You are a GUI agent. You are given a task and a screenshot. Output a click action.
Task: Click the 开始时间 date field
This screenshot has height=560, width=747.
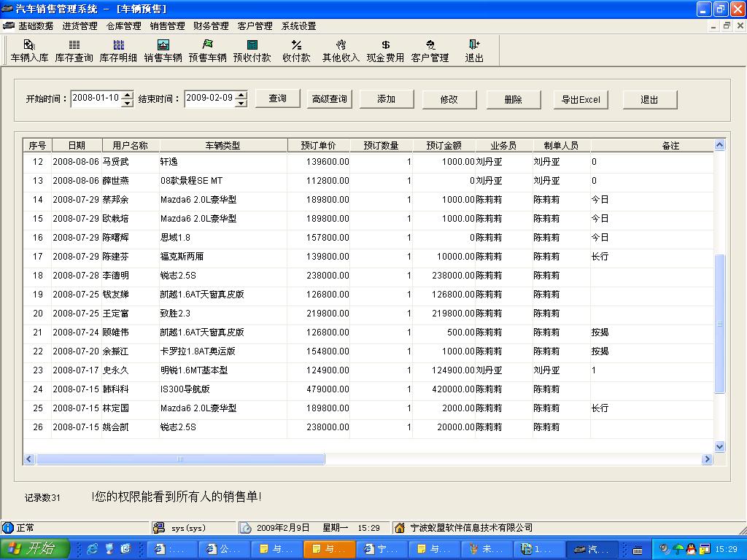tap(96, 98)
